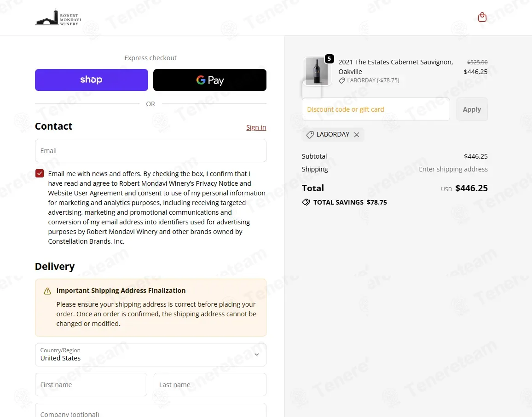Click the Robert Mondavi Winery logo
This screenshot has width=532, height=417.
(x=58, y=17)
